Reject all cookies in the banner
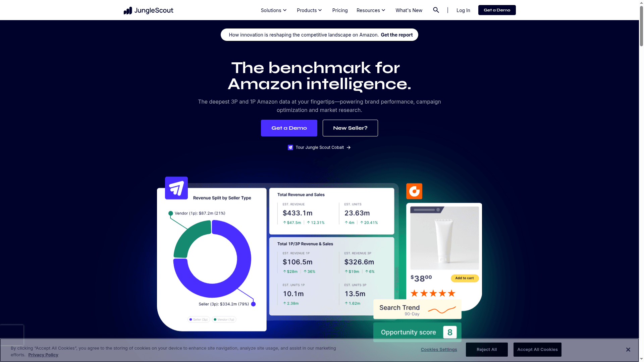 point(487,349)
